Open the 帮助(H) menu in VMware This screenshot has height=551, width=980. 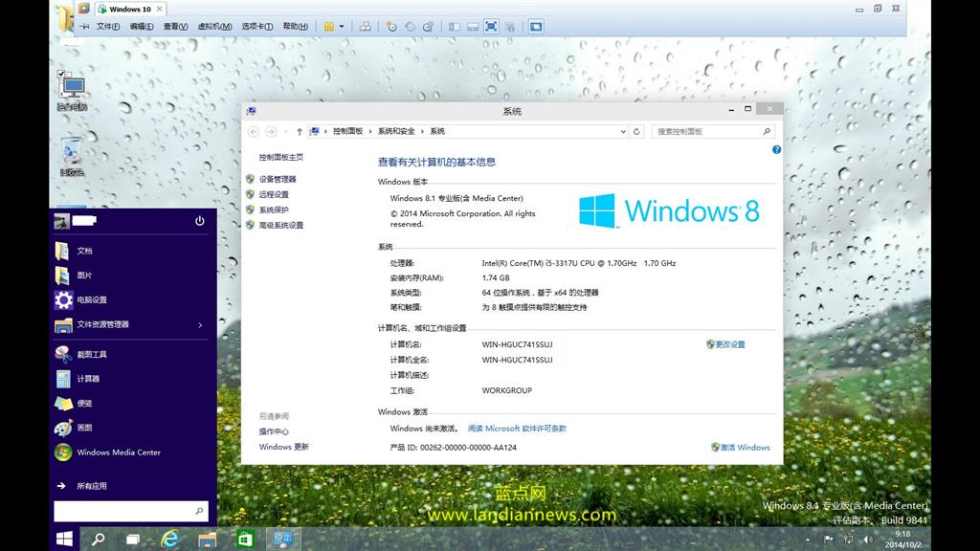coord(296,26)
